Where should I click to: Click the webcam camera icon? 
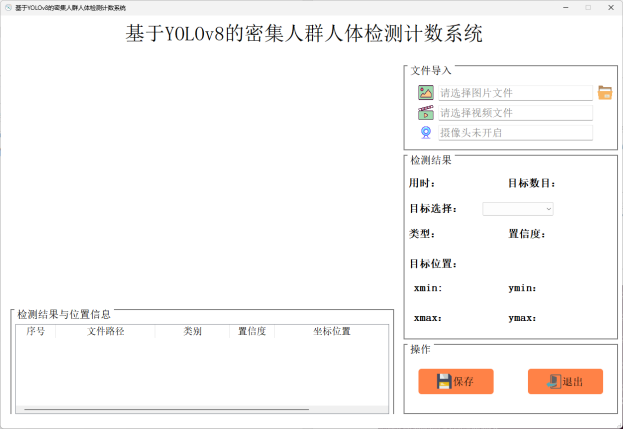click(x=426, y=132)
